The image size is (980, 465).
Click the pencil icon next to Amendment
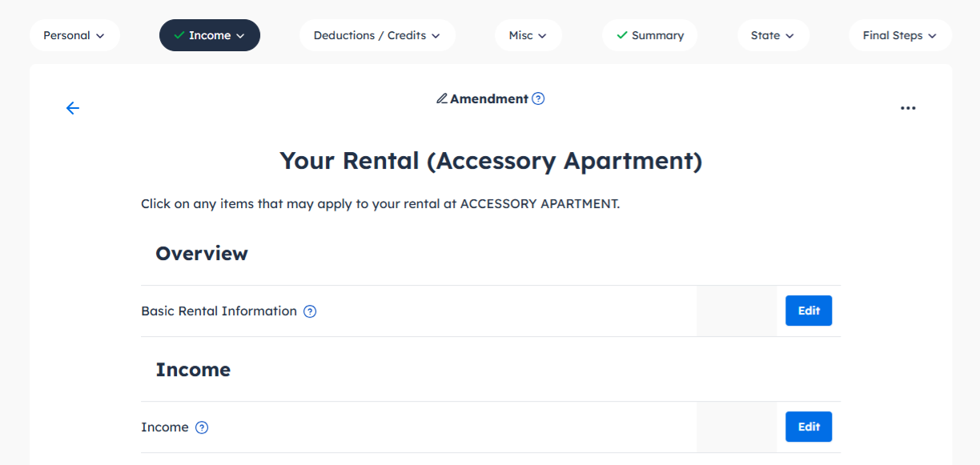pyautogui.click(x=441, y=99)
